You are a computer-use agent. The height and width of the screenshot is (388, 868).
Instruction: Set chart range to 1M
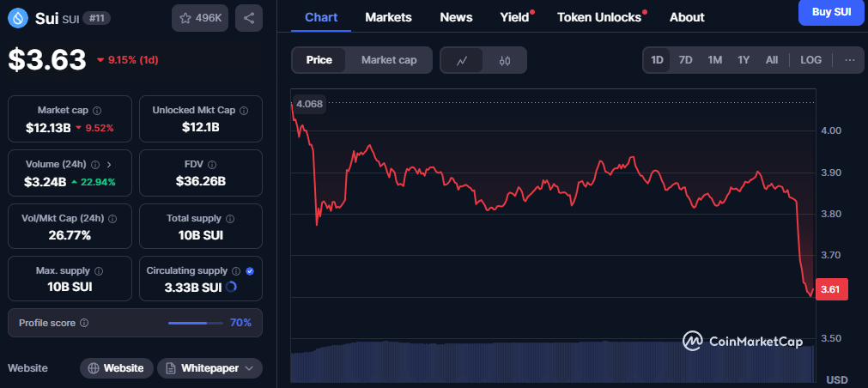pos(714,60)
